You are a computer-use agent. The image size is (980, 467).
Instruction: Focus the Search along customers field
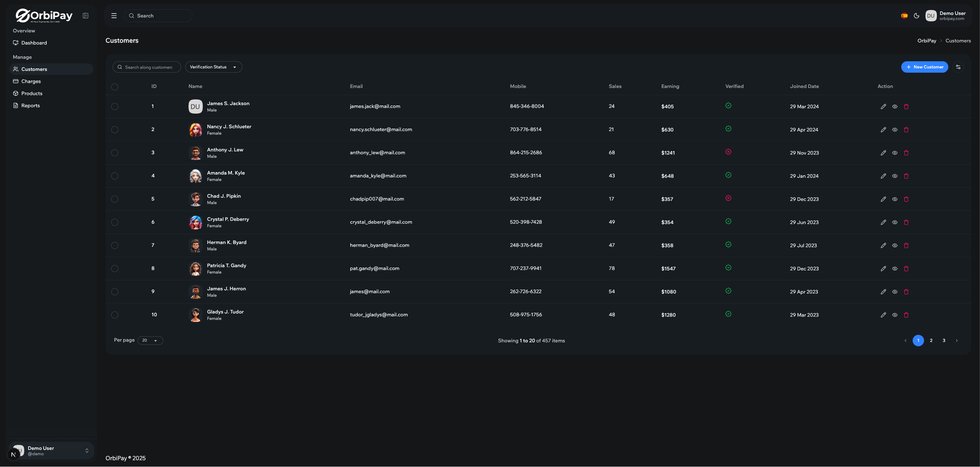(x=148, y=67)
